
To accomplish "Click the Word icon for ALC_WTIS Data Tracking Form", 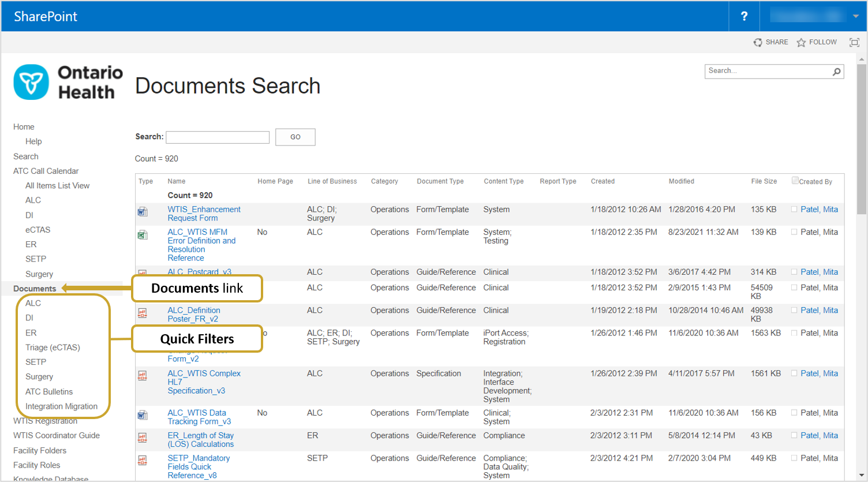I will 143,415.
